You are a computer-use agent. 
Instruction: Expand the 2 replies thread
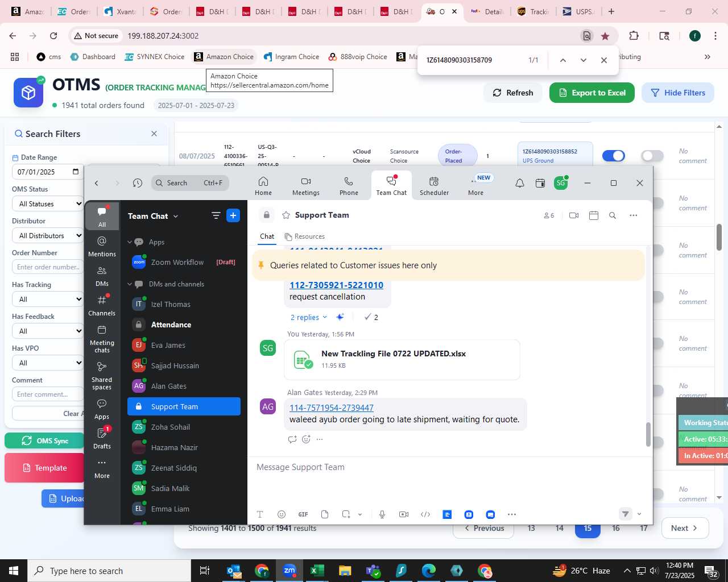pos(309,317)
